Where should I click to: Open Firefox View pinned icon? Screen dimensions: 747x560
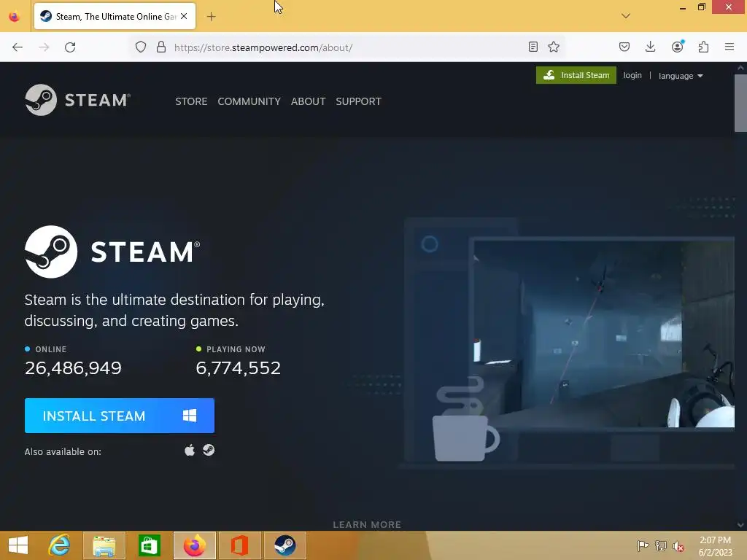coord(15,17)
